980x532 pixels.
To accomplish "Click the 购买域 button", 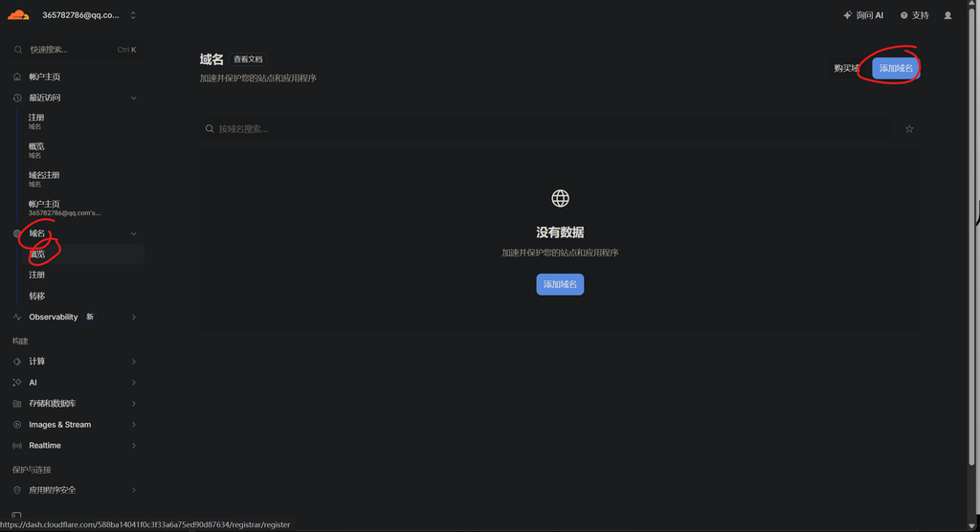I will (846, 68).
